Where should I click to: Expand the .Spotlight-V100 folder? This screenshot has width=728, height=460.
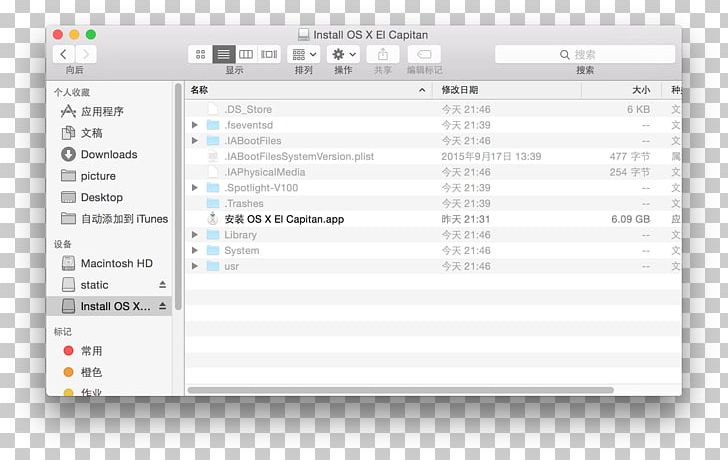pyautogui.click(x=195, y=188)
